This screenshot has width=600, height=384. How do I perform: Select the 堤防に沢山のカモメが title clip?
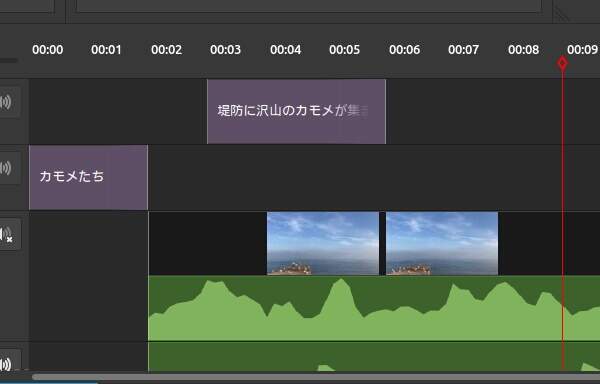click(x=296, y=112)
